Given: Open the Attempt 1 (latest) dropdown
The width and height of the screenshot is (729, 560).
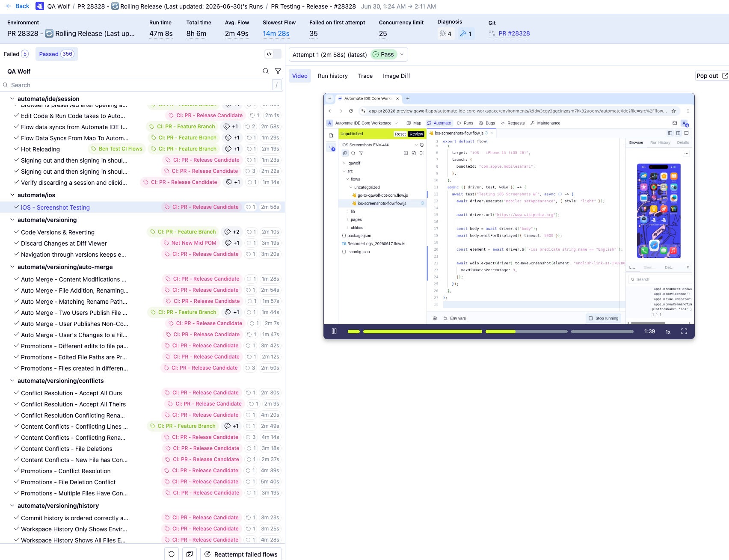Looking at the screenshot, I should (348, 54).
